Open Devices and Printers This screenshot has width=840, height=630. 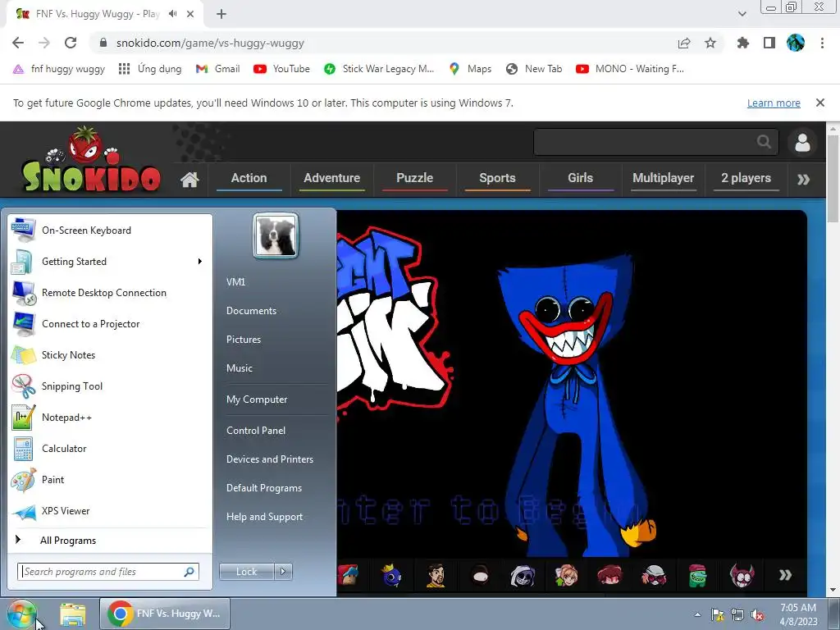point(269,459)
